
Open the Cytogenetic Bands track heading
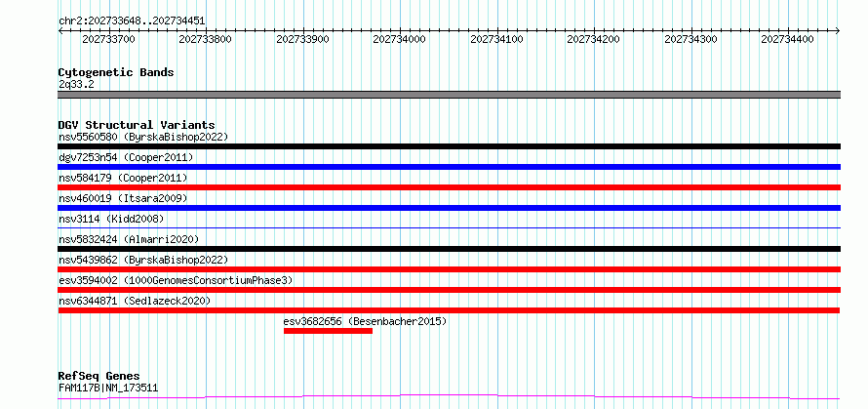click(116, 72)
